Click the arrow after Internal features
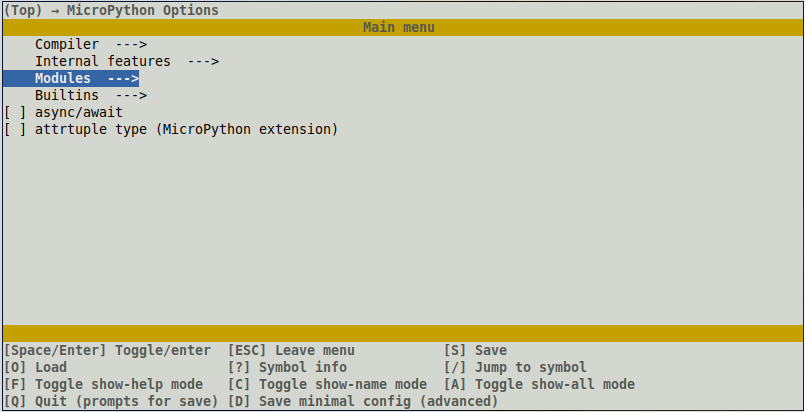 point(204,62)
